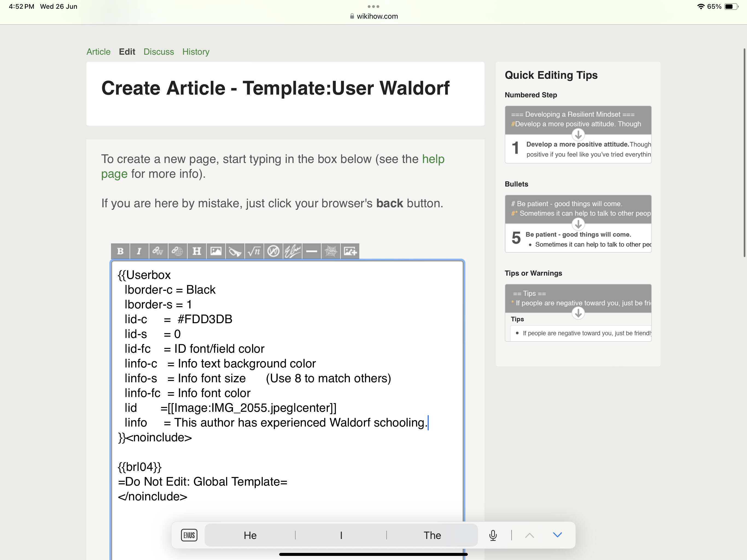Choose the 'I' keyboard suggestion
Screen dimensions: 747x560
click(341, 535)
